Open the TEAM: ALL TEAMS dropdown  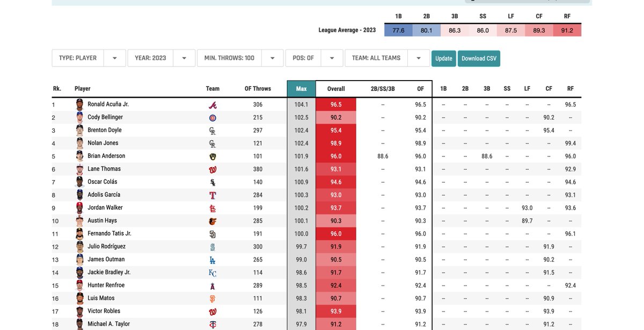(x=387, y=58)
